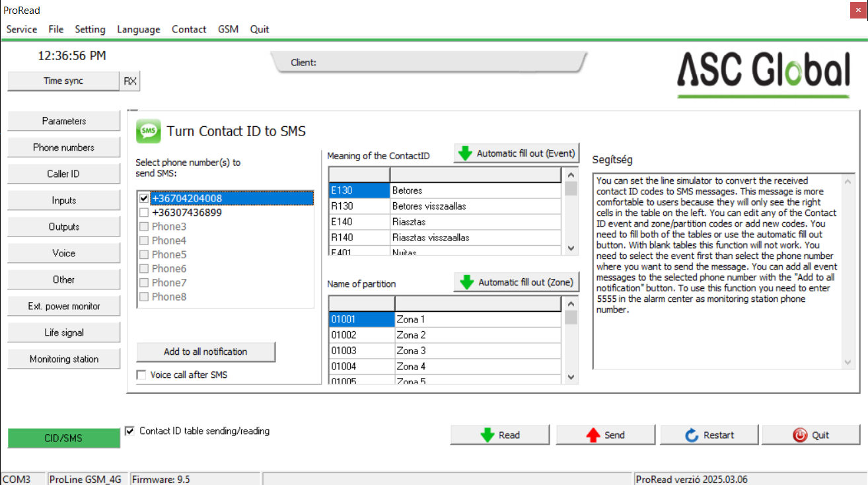Select the E130 code cell

coord(359,190)
